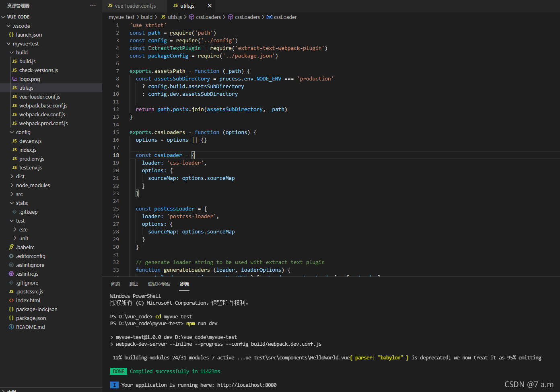
Task: Open check-versions.js via its JS icon
Action: (x=14, y=70)
